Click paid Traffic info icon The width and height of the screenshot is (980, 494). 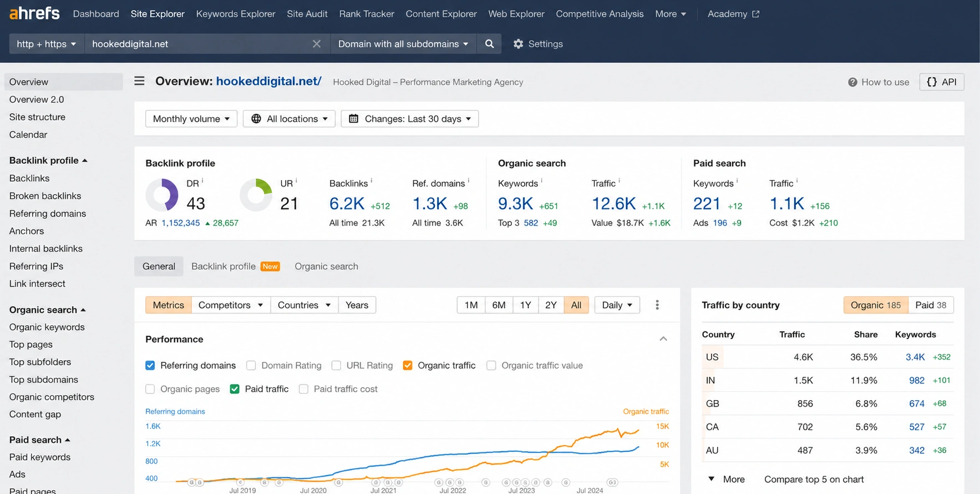(x=797, y=180)
